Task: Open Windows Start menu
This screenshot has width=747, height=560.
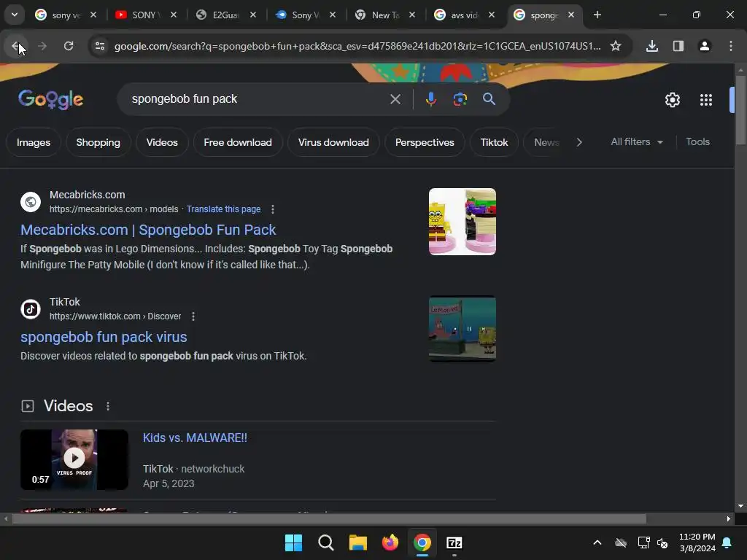Action: coord(293,542)
